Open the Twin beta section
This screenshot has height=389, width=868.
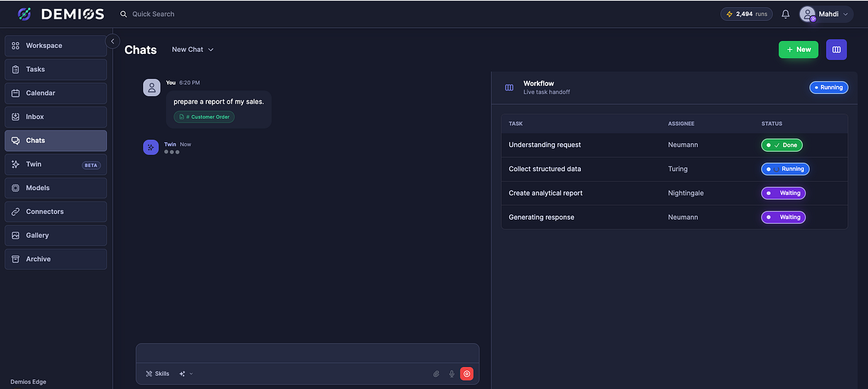pyautogui.click(x=56, y=164)
